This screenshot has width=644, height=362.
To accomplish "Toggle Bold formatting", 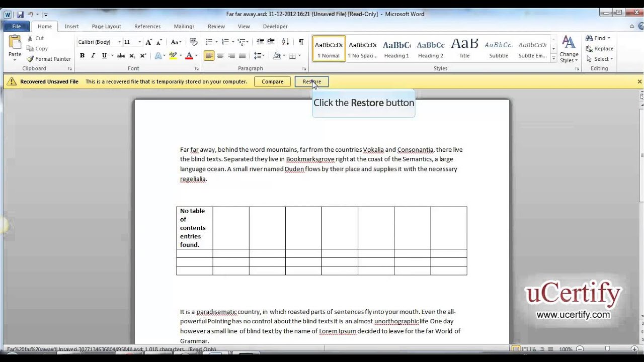I will [82, 56].
